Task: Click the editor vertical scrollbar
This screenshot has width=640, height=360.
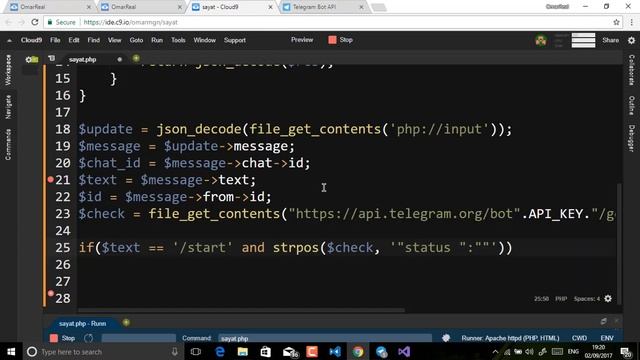Action: [619, 243]
